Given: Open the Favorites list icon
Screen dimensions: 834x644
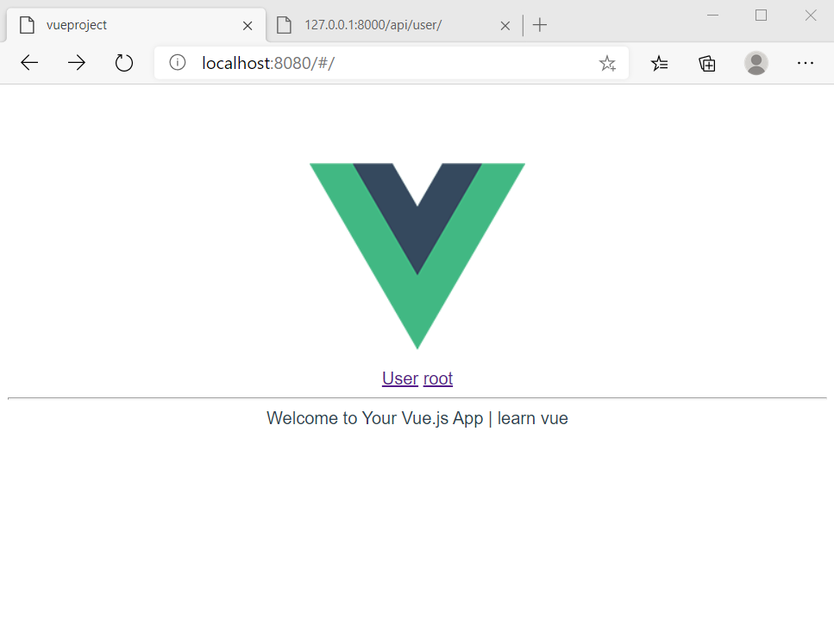Looking at the screenshot, I should click(659, 63).
